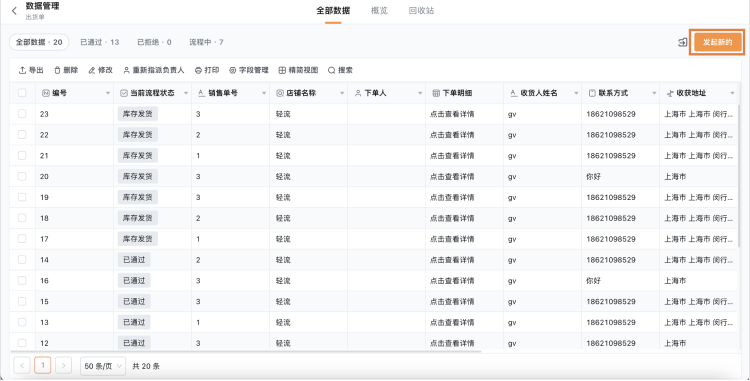Screen dimensions: 750x381
Task: Open the 50 条/页 page size dropdown
Action: point(103,366)
